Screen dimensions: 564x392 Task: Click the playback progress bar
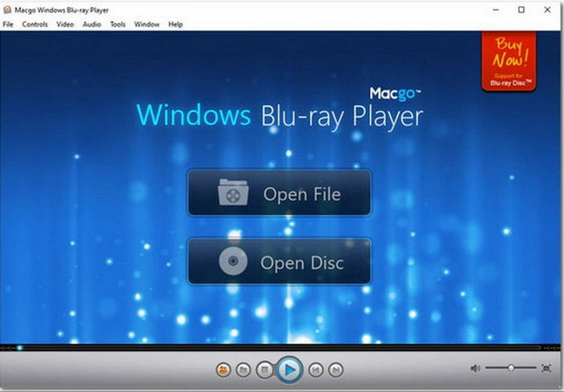click(280, 348)
